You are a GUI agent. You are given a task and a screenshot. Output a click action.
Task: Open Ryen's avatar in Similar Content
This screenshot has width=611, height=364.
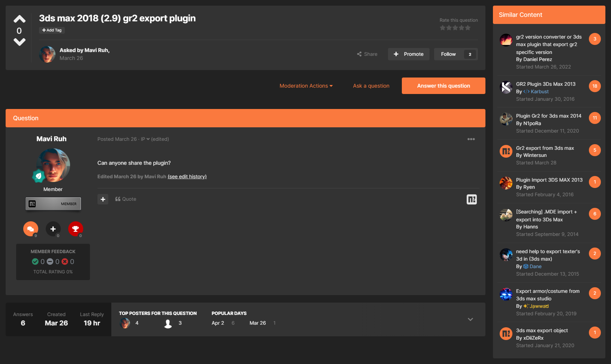click(506, 183)
